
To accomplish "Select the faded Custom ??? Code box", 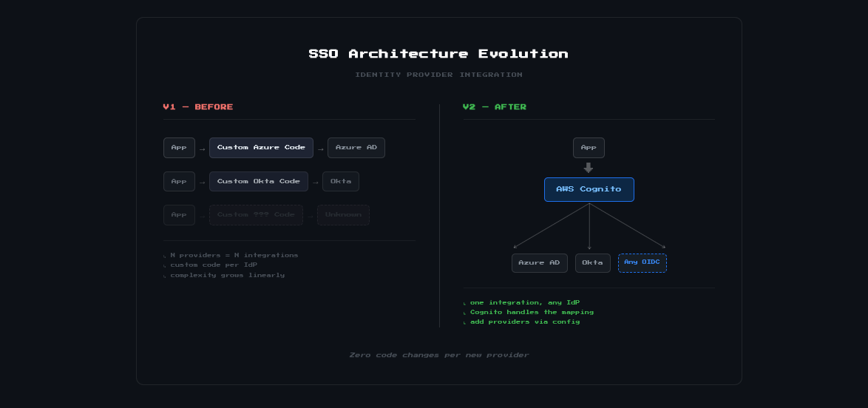I will pos(257,215).
